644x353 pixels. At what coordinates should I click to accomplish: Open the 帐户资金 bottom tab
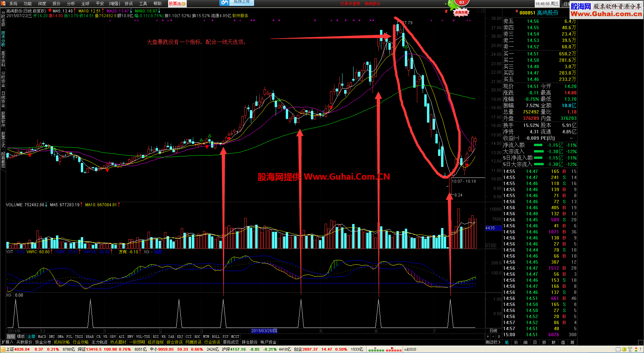[269, 342]
